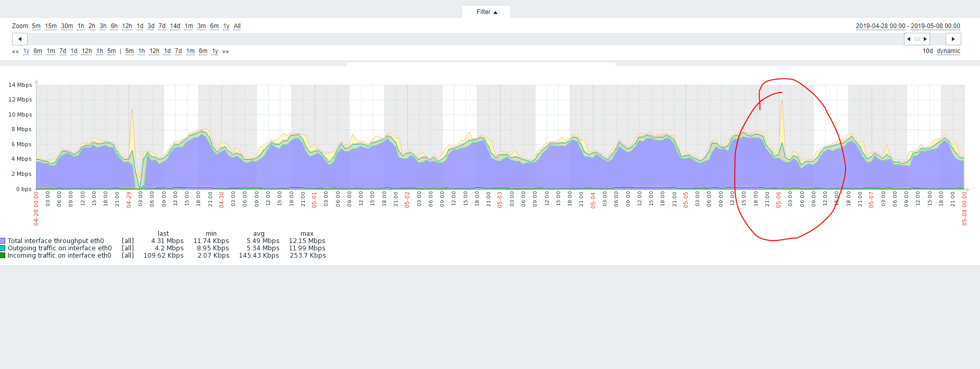Click the traffic spike peak near 04-29
Screen dimensions: 980x369
[x=132, y=110]
